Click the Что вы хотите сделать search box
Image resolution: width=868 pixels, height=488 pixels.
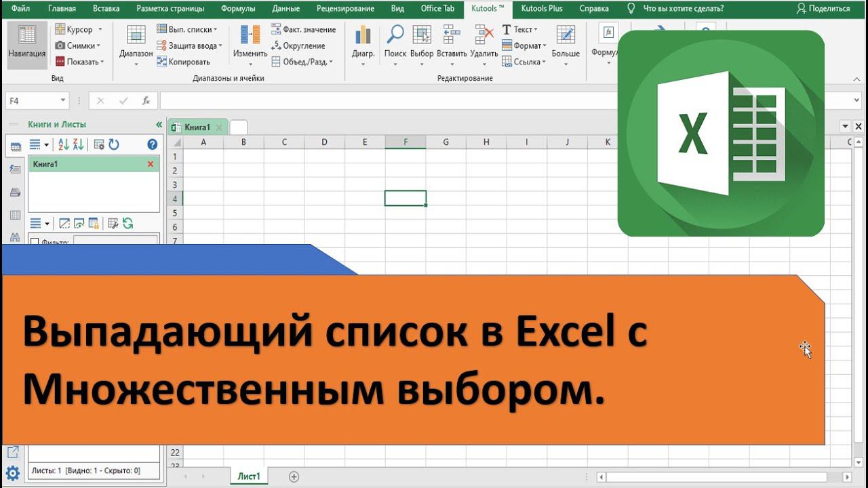click(682, 8)
